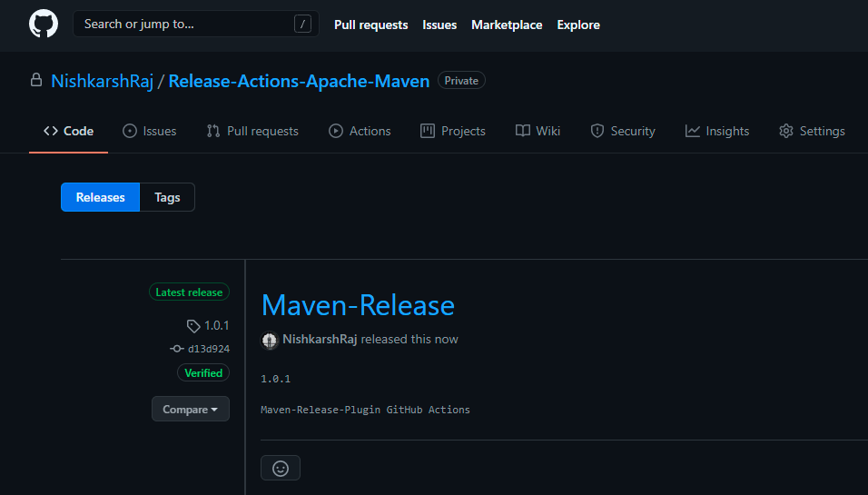
Task: Click the Latest release badge
Action: click(189, 292)
